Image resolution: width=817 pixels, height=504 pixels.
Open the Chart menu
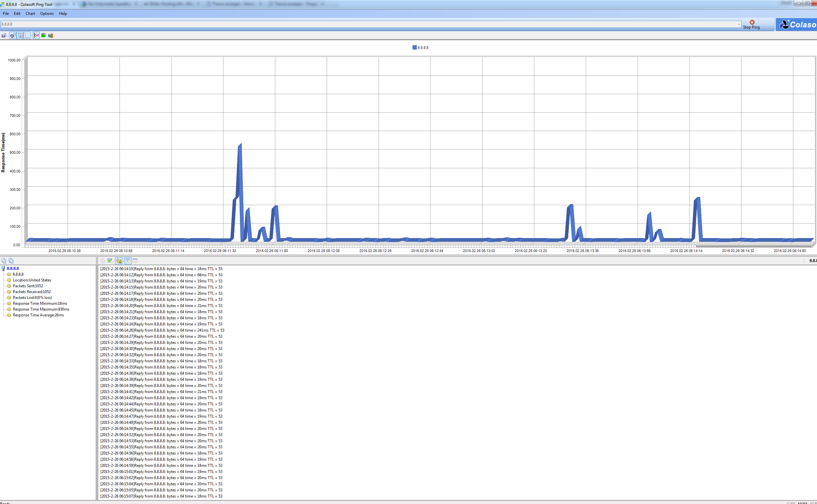click(x=30, y=13)
